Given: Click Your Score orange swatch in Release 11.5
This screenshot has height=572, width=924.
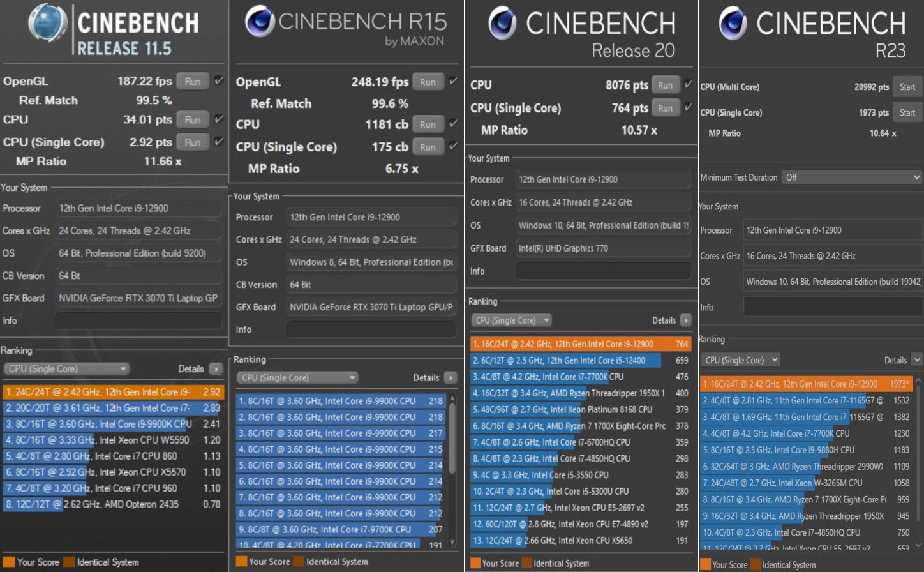Looking at the screenshot, I should 8,562.
